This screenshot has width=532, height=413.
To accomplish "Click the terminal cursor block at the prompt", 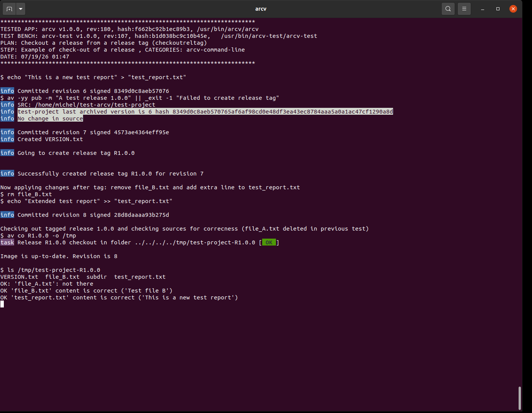I will 2,304.
